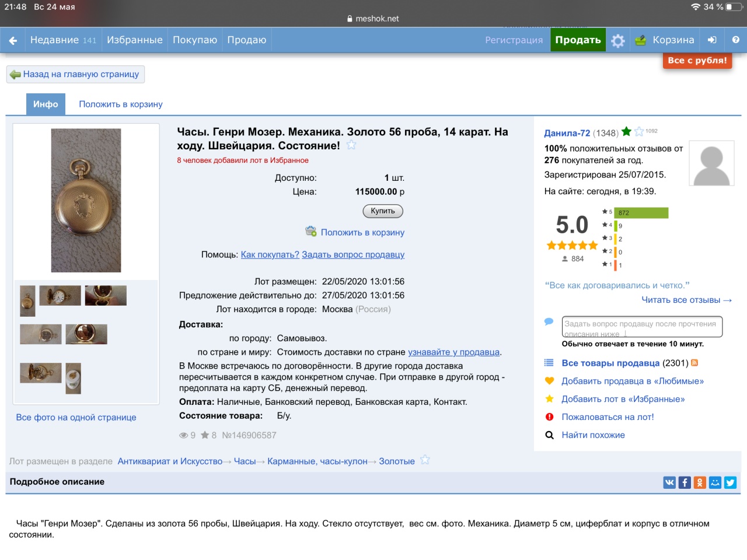Toggle favorite star beside Золотые category
The width and height of the screenshot is (747, 560).
(x=425, y=460)
